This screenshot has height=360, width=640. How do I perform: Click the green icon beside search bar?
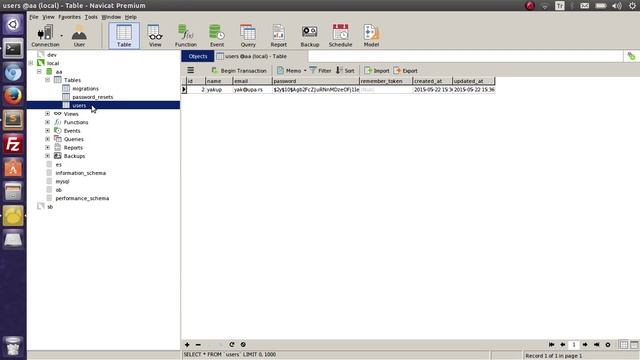tap(631, 56)
